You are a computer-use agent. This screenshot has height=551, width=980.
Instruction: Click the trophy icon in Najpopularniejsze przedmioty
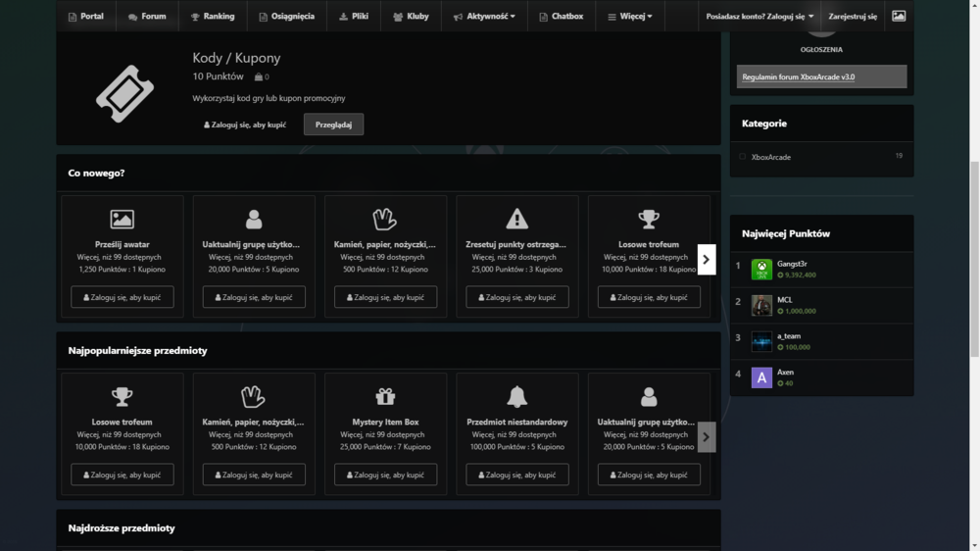tap(122, 396)
